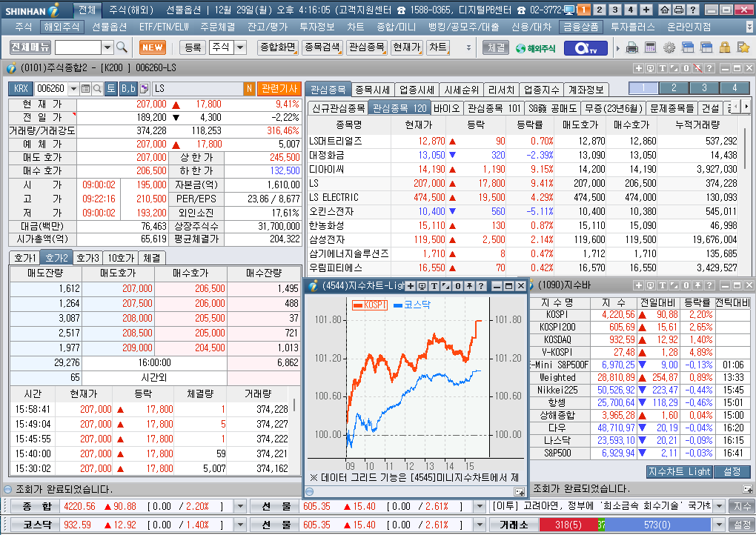Click the T icon in 지수바 window header

click(x=663, y=285)
